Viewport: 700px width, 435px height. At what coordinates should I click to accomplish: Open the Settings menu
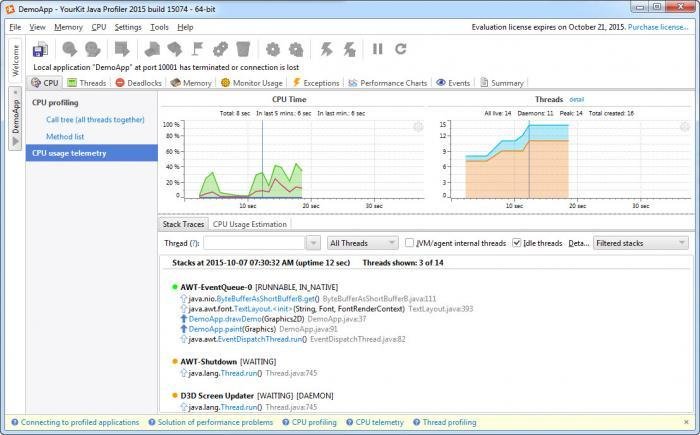point(128,27)
